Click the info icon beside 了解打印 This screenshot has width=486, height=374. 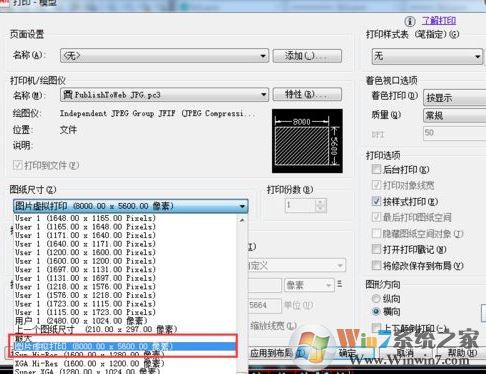coord(410,21)
